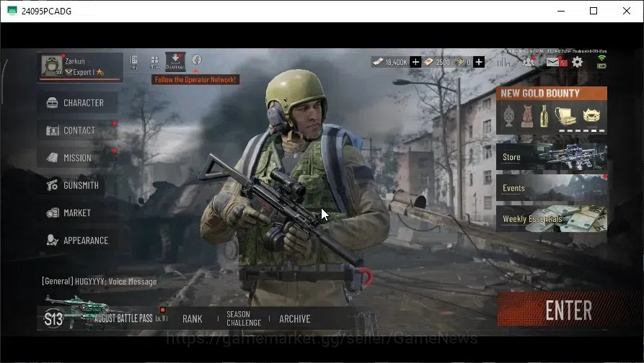
Task: Select the golden crown bounty item
Action: (591, 115)
